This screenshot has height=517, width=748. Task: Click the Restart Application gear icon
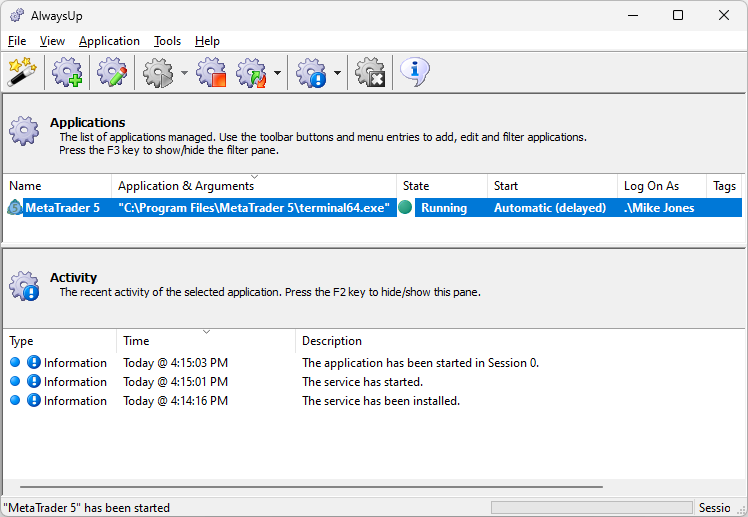251,72
